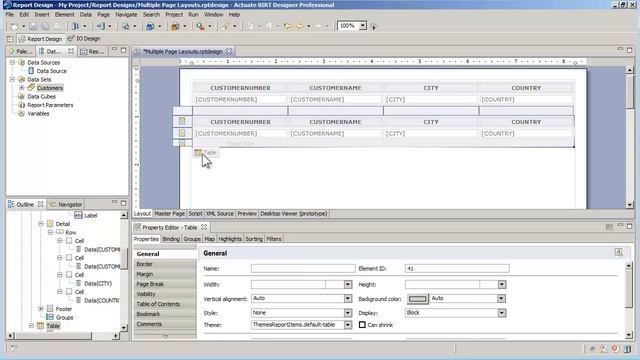Select Data Cubes node
640x360 pixels.
[x=41, y=97]
